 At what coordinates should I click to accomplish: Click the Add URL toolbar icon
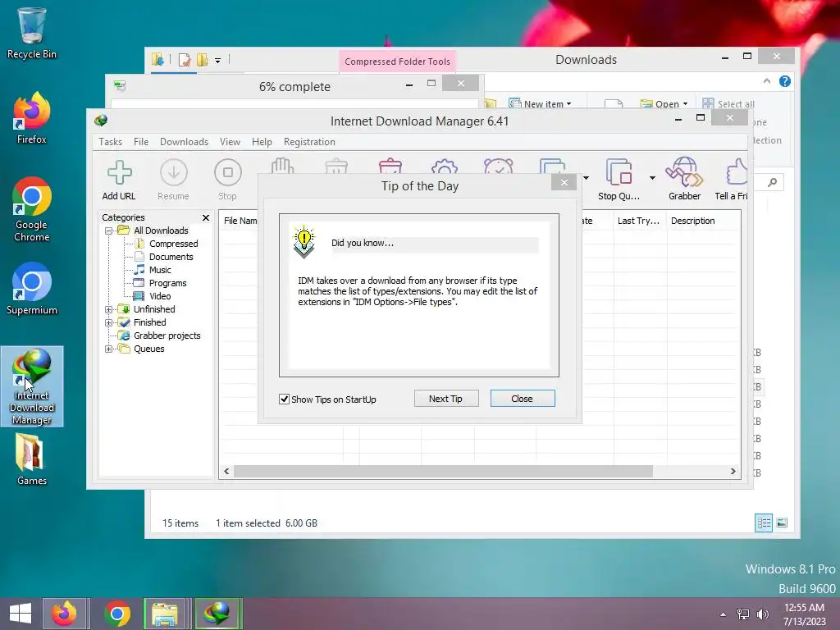(x=119, y=180)
